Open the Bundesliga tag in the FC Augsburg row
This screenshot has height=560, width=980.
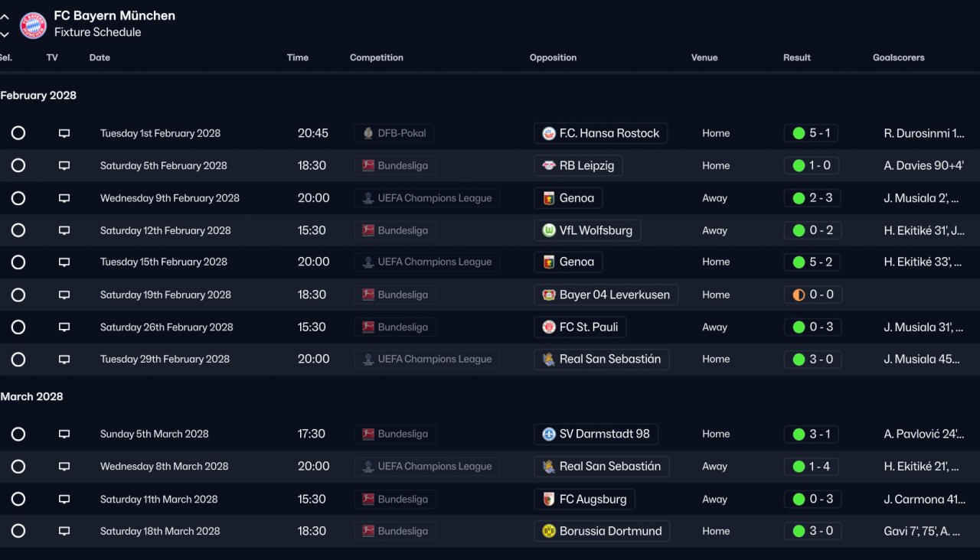pos(395,500)
